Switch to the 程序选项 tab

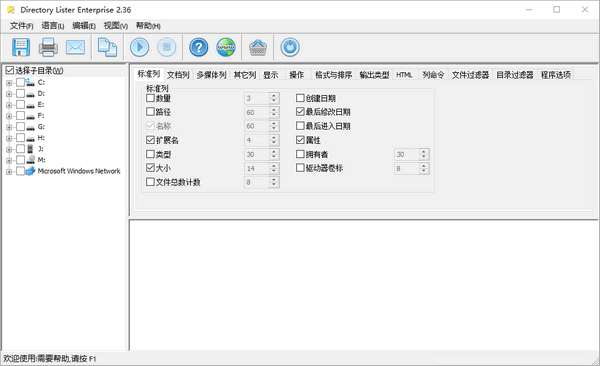(x=556, y=75)
